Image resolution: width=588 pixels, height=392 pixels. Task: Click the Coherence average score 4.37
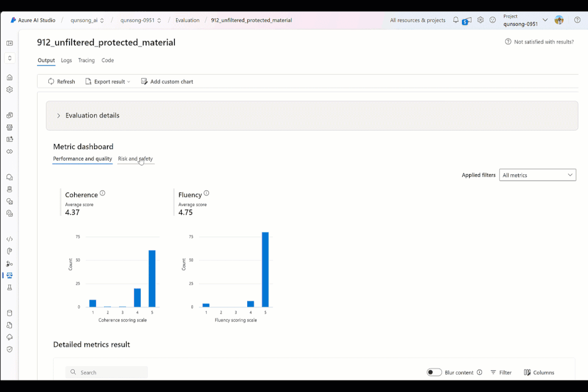coord(72,212)
